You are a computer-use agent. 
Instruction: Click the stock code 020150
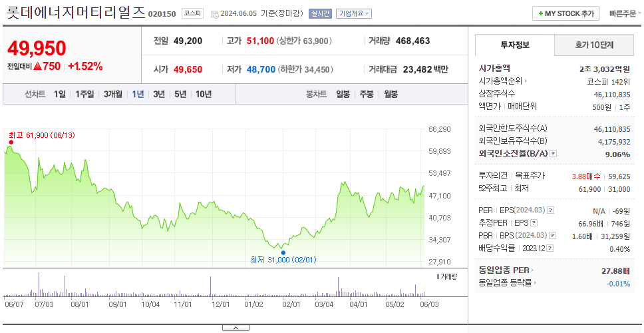pos(162,13)
